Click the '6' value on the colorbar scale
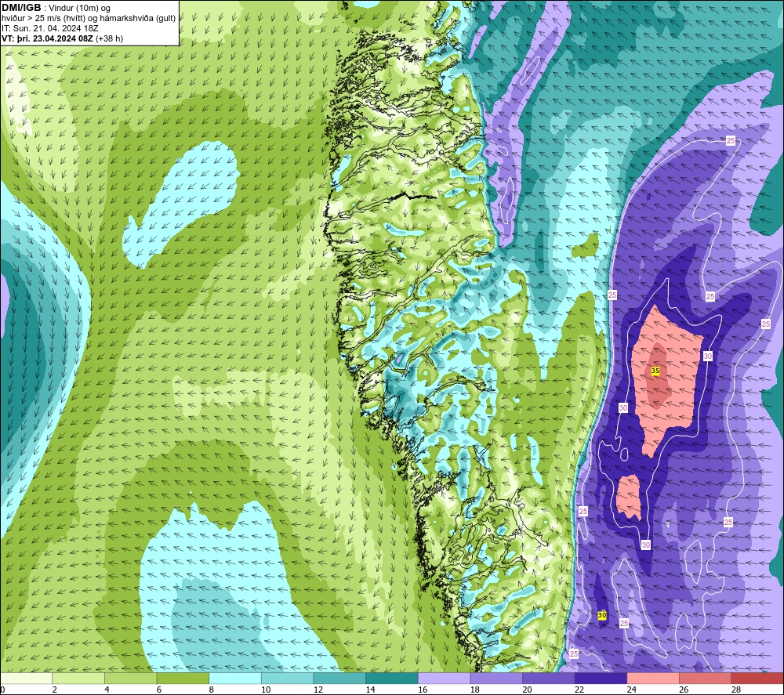Viewport: 784px width, 695px height. point(159,690)
